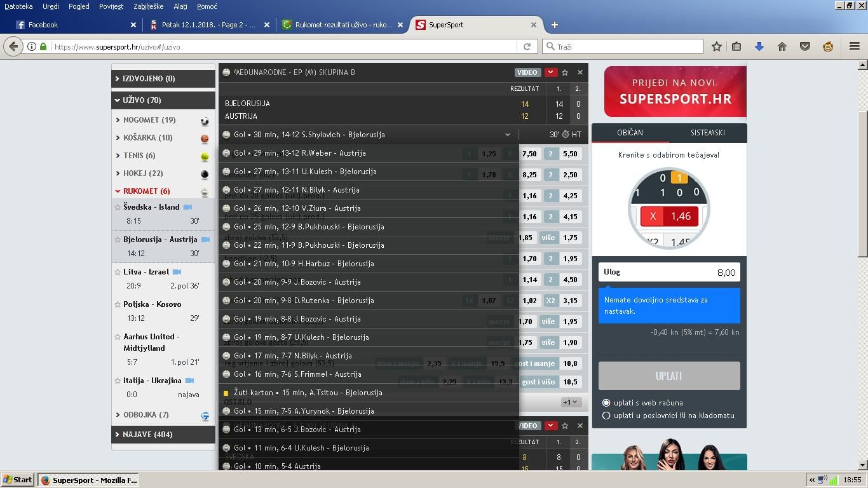Close the Facebook tab
868x488 pixels.
click(x=133, y=25)
